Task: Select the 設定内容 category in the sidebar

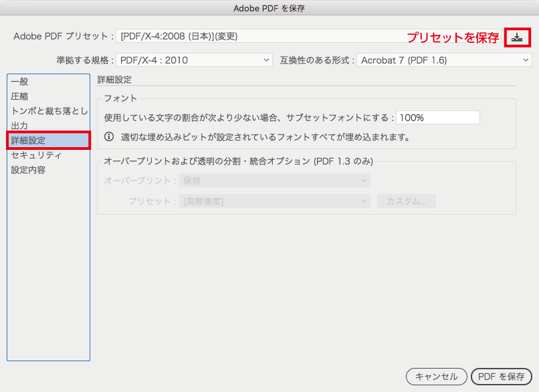Action: (x=48, y=170)
